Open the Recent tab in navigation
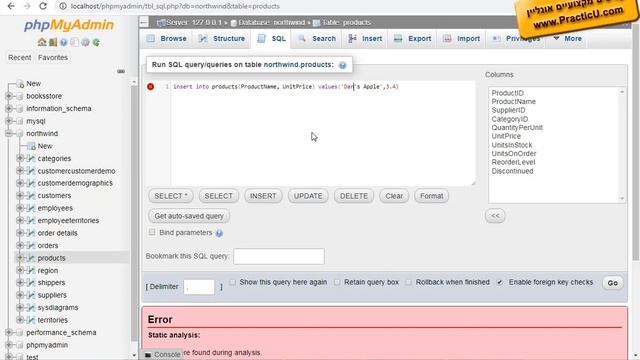 pyautogui.click(x=20, y=58)
